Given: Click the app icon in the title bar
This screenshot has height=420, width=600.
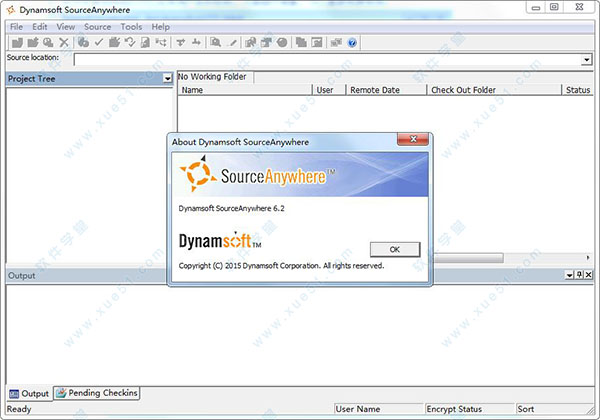Looking at the screenshot, I should (x=11, y=10).
